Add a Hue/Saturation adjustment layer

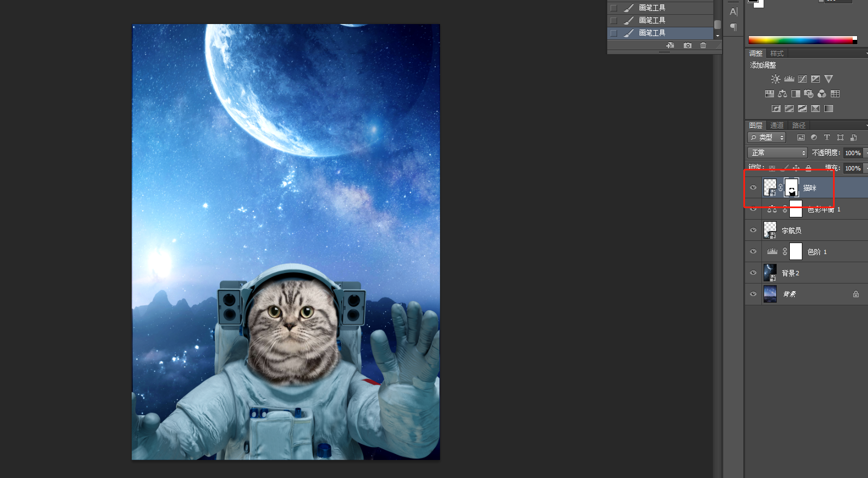tap(769, 94)
